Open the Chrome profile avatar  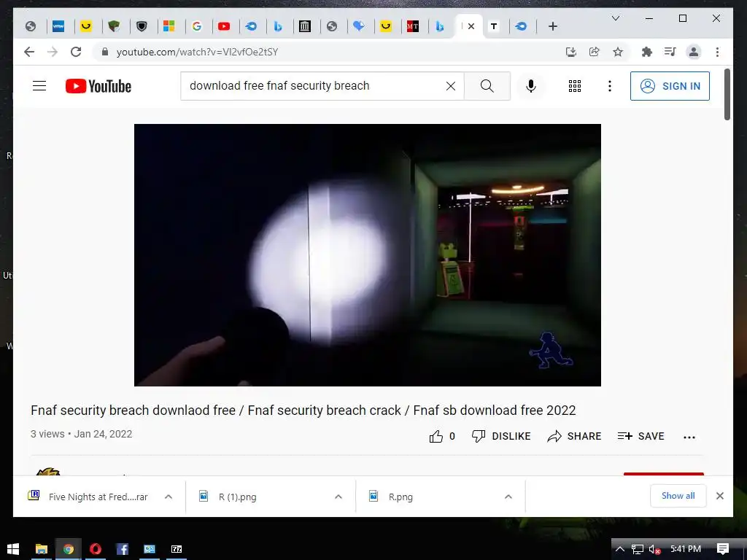click(x=694, y=52)
